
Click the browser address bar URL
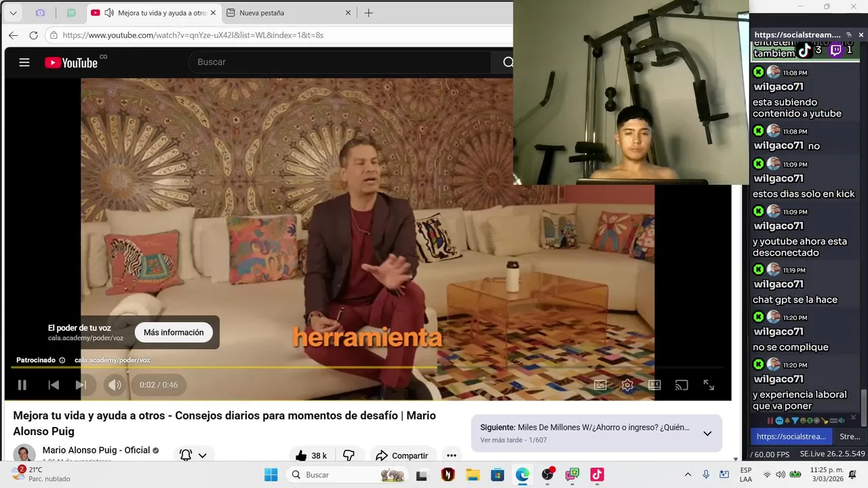(193, 35)
